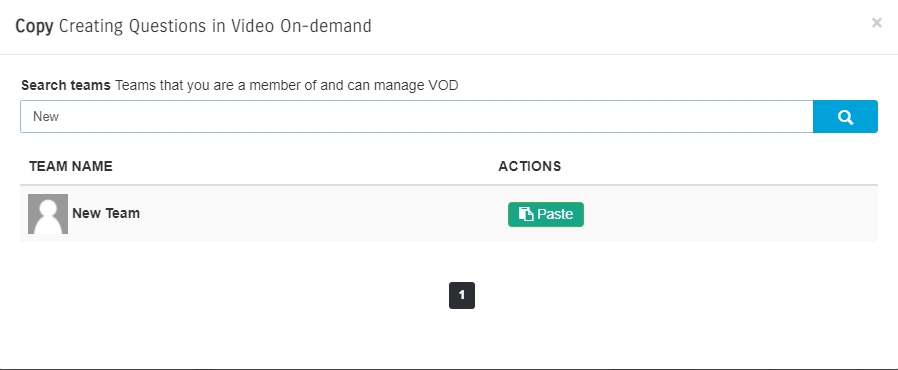Viewport: 898px width, 370px height.
Task: Click the helper text about managing VOD
Action: pos(286,86)
